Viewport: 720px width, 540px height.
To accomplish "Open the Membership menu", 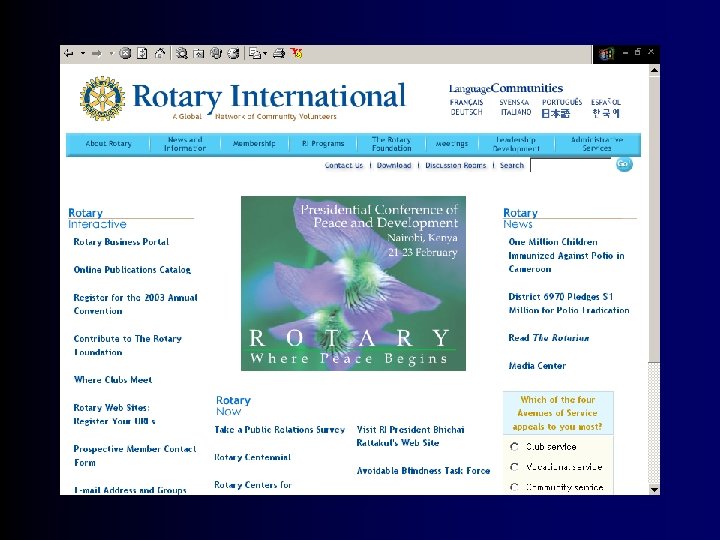I will pos(254,144).
